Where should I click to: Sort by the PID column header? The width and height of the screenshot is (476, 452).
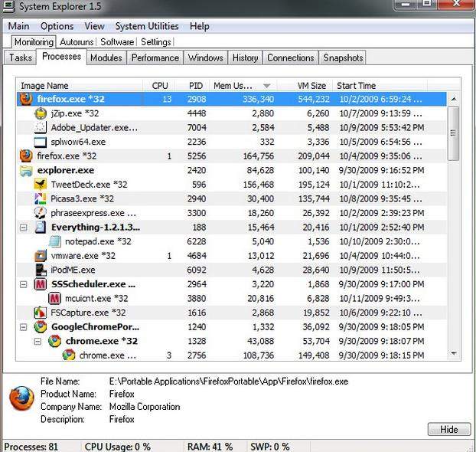click(x=194, y=86)
